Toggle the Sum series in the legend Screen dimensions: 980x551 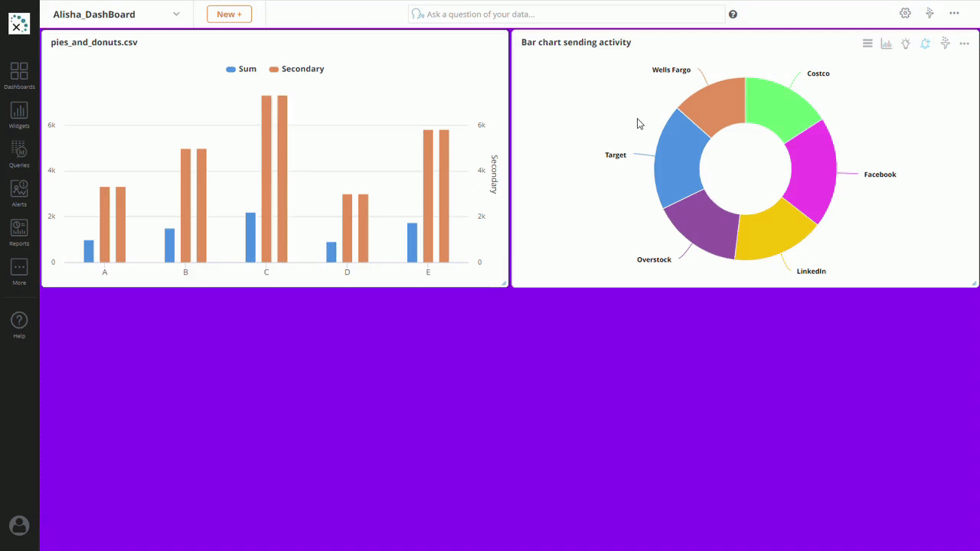click(241, 69)
